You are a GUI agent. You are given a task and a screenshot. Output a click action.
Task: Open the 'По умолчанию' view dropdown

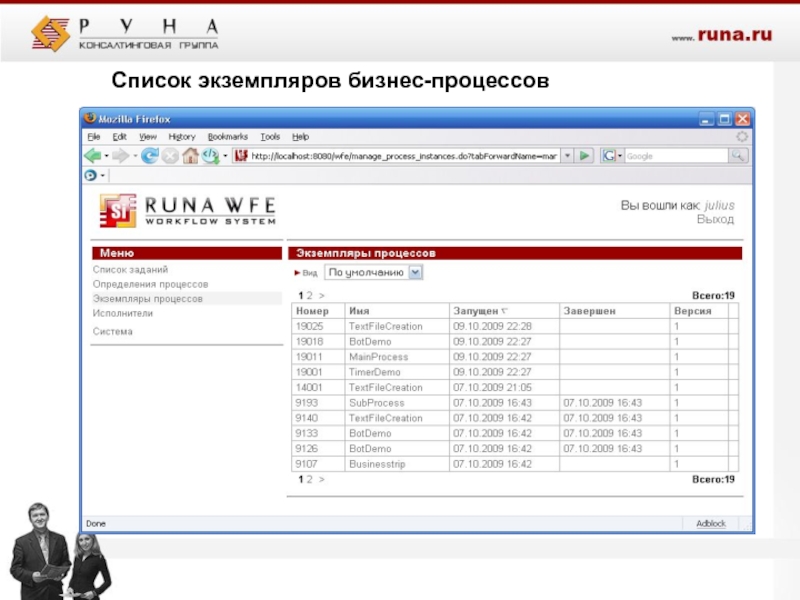(374, 272)
